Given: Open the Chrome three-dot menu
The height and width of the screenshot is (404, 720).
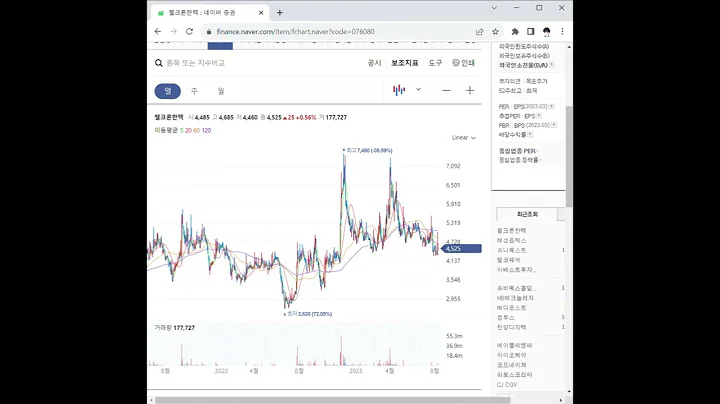Looking at the screenshot, I should click(562, 32).
